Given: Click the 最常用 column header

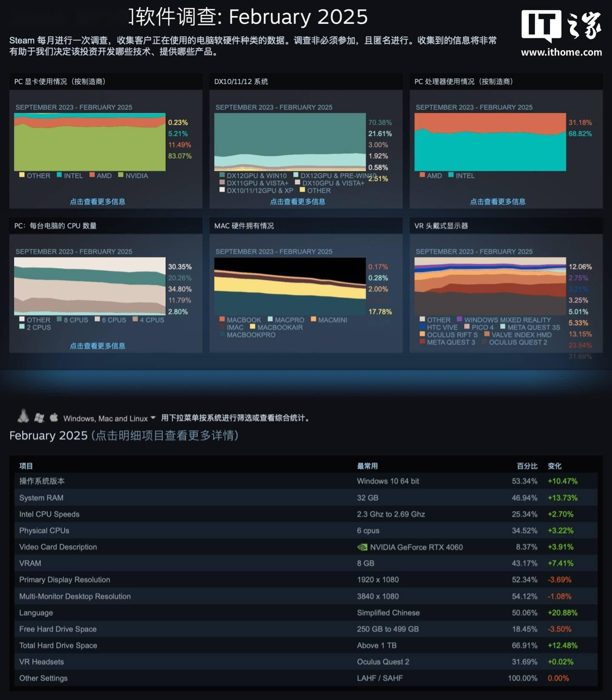Looking at the screenshot, I should tap(367, 466).
